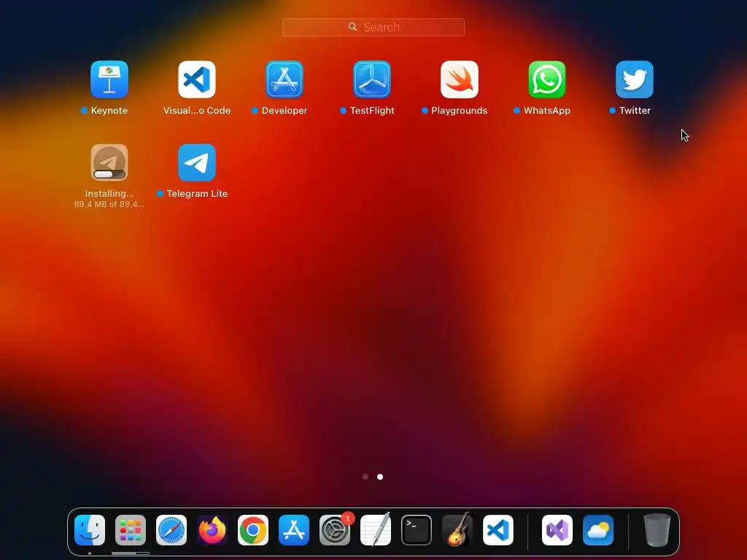Image resolution: width=747 pixels, height=560 pixels.
Task: Open Google Chrome in the Dock
Action: [x=253, y=530]
